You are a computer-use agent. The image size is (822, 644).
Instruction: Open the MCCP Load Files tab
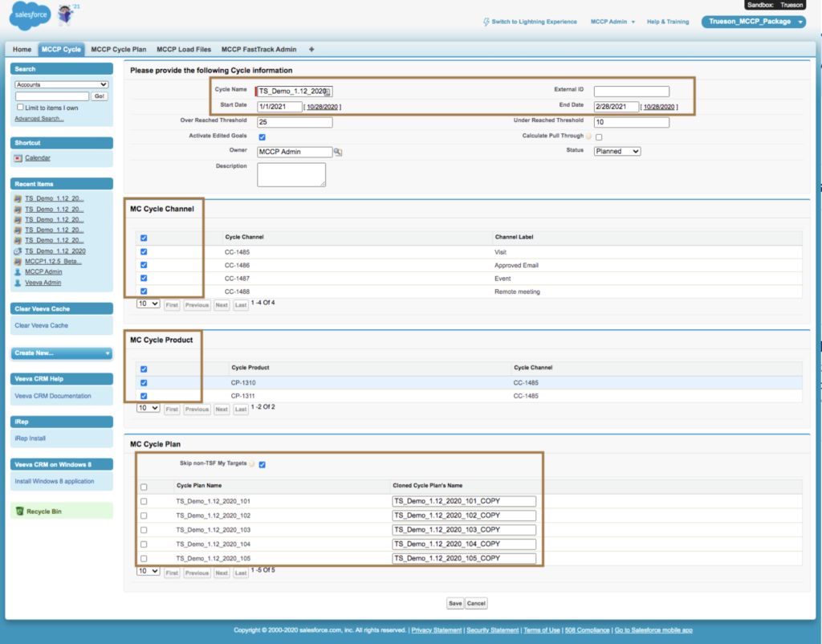point(184,49)
